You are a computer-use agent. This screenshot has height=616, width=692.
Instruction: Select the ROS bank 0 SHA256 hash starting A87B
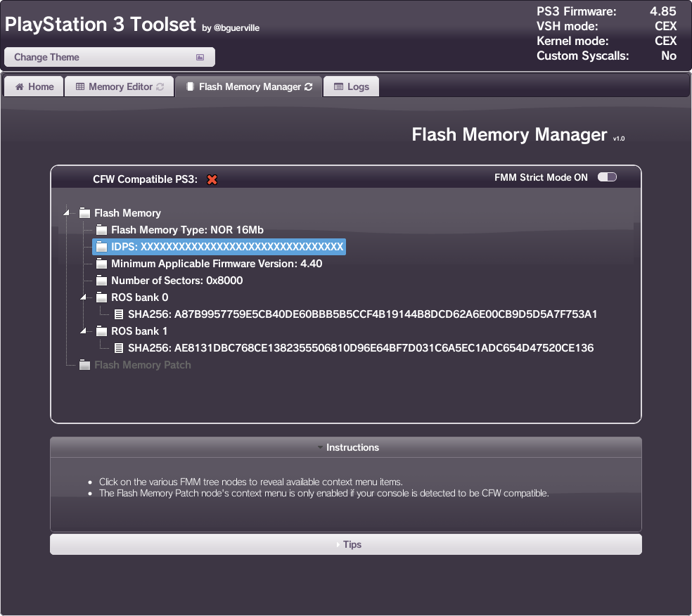[x=362, y=314]
